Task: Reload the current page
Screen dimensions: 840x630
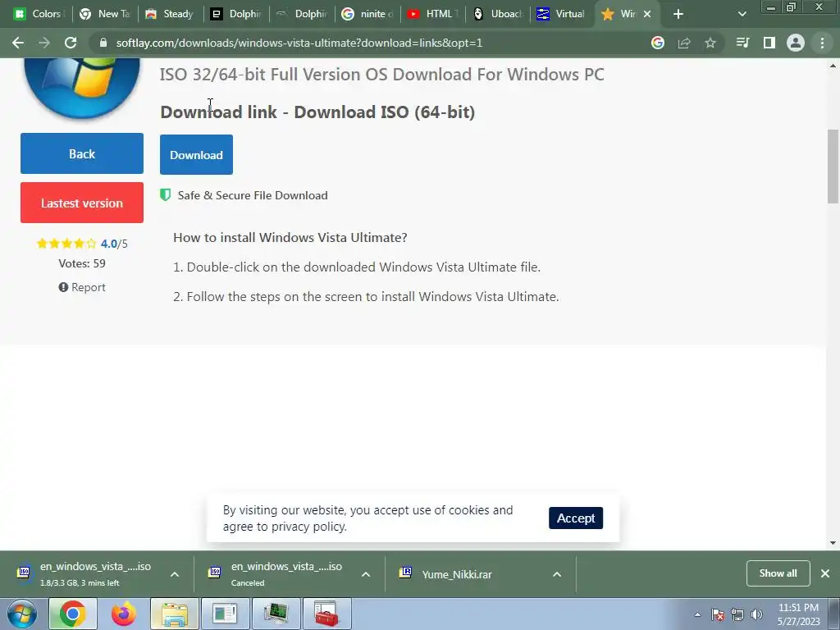Action: [x=71, y=43]
